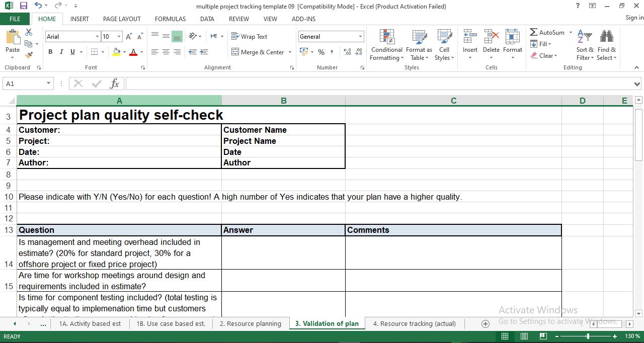644x343 pixels.
Task: Toggle Wrap Text for the cell
Action: pos(249,36)
